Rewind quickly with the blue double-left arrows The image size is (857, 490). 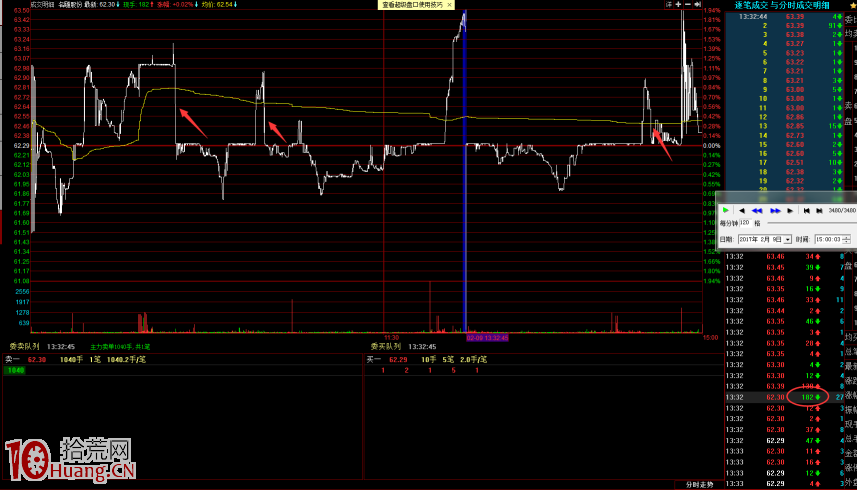(x=757, y=210)
